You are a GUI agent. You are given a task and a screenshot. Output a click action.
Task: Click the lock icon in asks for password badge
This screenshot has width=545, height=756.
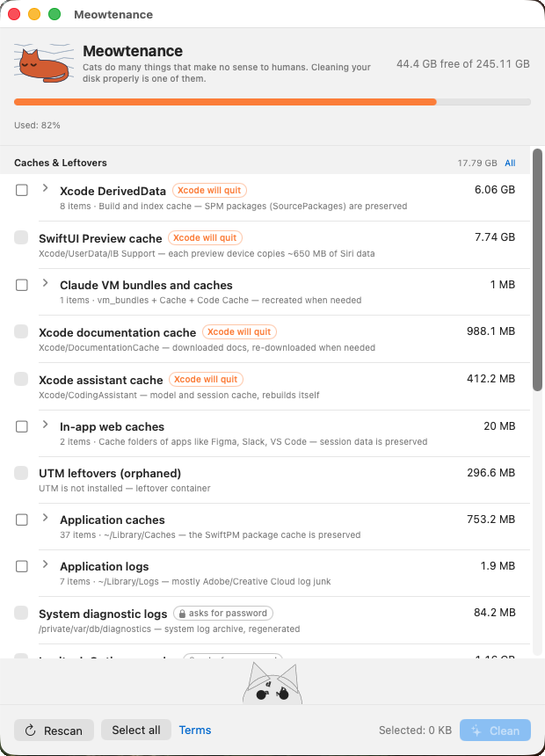pos(182,614)
